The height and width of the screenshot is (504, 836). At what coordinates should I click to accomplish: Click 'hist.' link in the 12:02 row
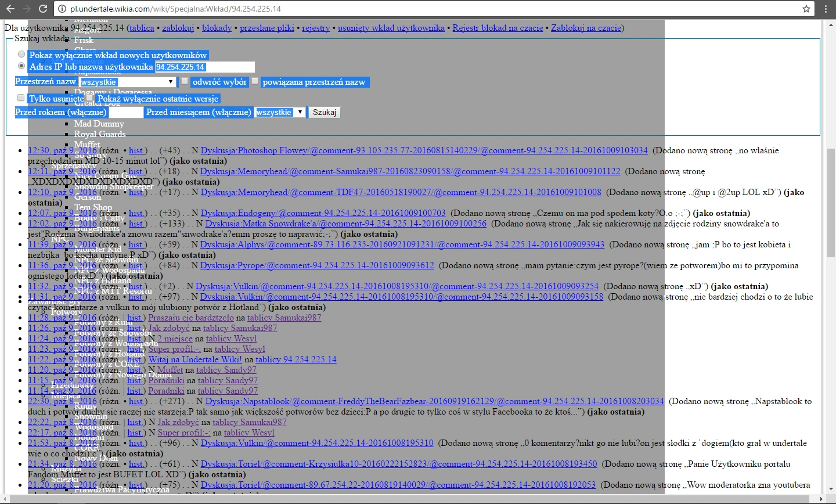click(x=136, y=224)
